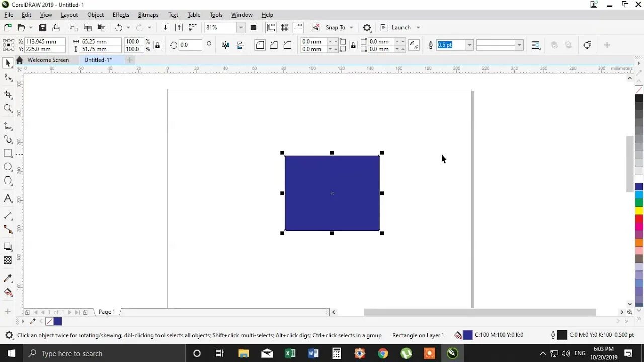Select the Freehand tool
Screen dimensions: 644x362
click(x=8, y=126)
